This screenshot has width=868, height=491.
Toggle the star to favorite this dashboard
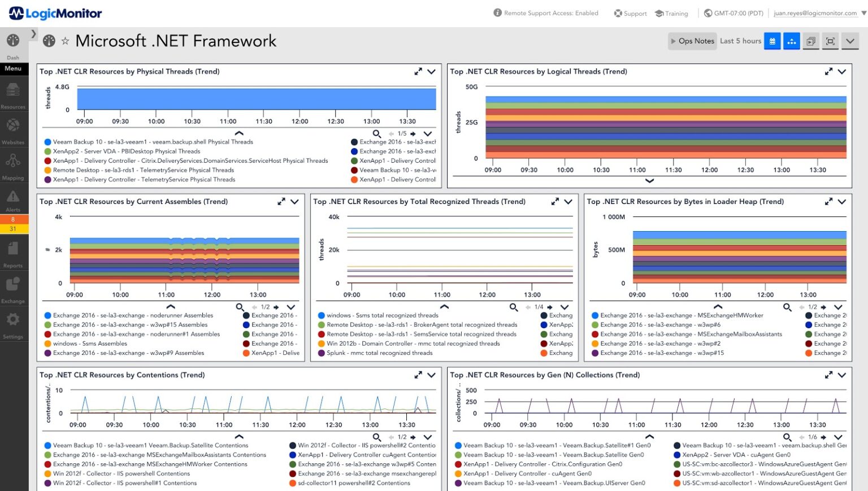click(x=65, y=41)
